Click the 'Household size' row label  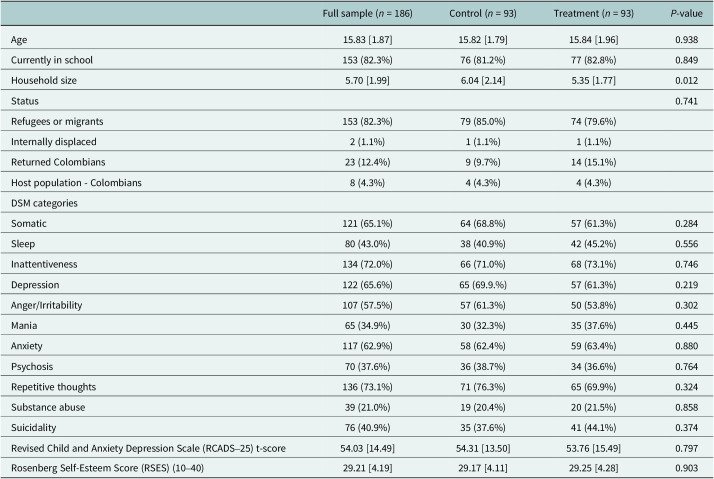click(44, 81)
